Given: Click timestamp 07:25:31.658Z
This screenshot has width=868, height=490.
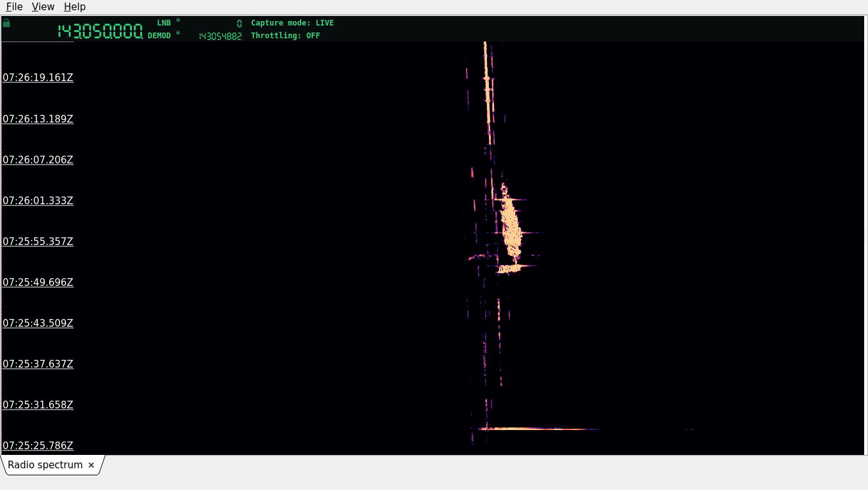Looking at the screenshot, I should (x=38, y=405).
